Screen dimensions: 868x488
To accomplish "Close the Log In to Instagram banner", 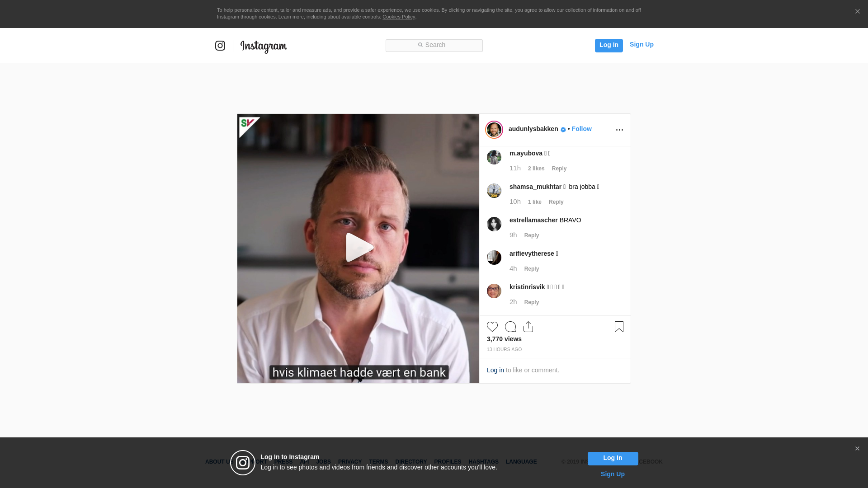I will 857,449.
